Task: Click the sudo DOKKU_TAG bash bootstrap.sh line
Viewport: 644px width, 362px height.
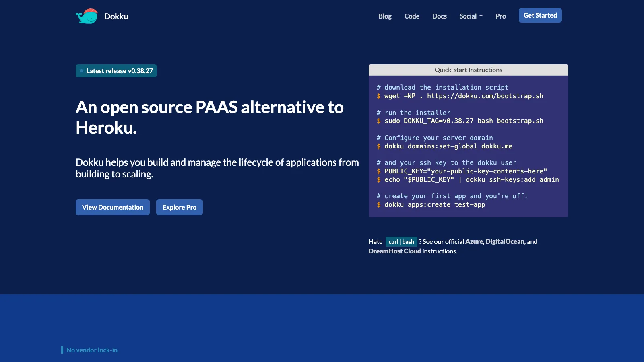Action: [x=460, y=121]
